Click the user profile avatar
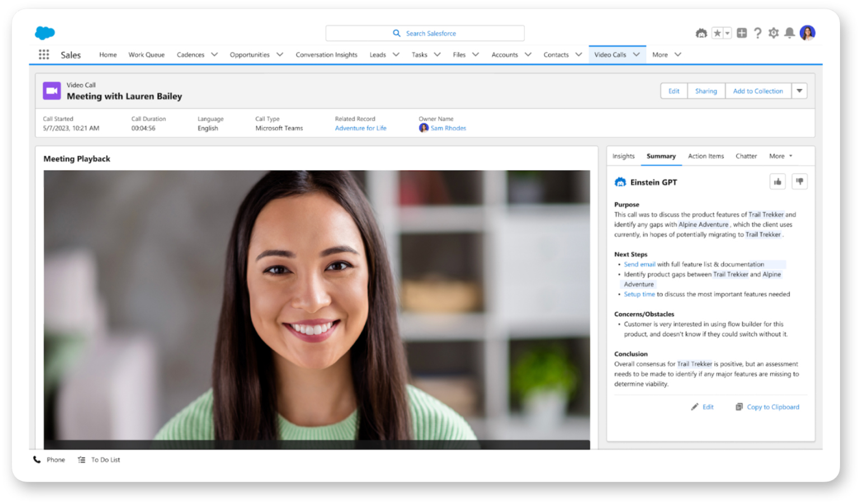The height and width of the screenshot is (504, 859). (808, 33)
